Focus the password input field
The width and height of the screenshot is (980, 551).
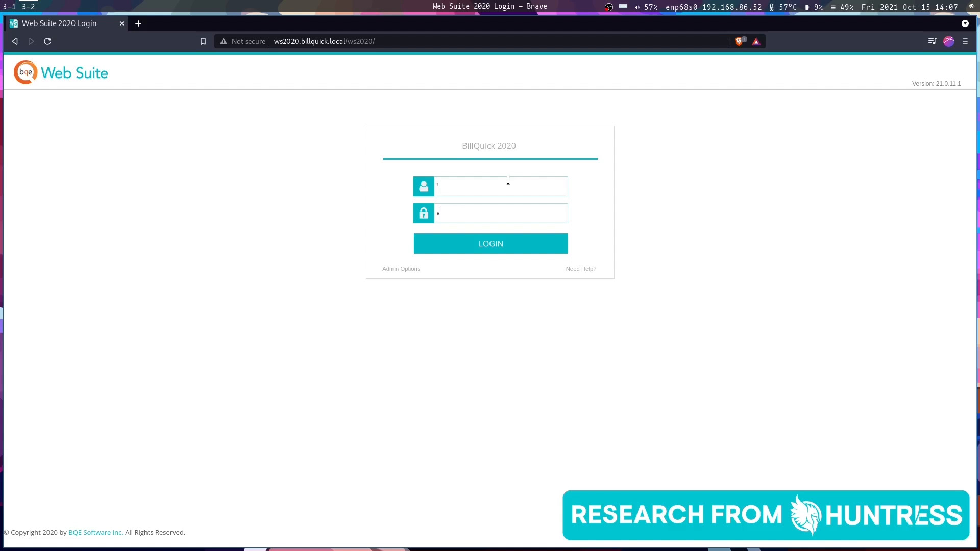500,213
